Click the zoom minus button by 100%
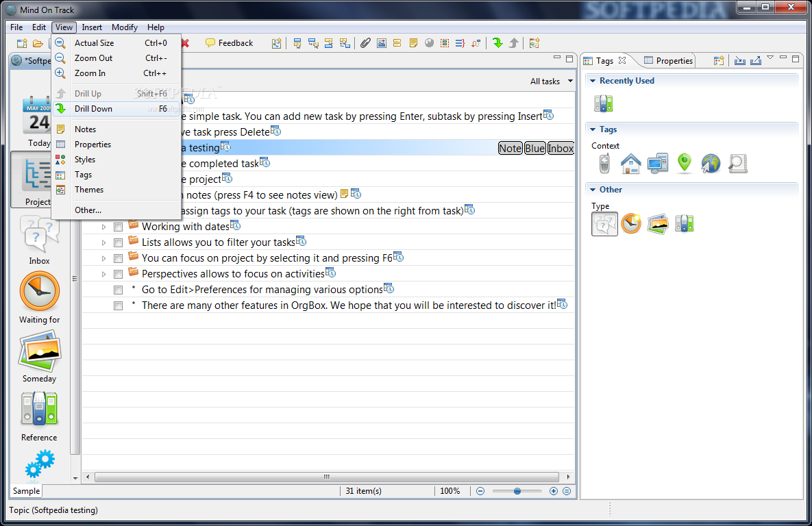Image resolution: width=812 pixels, height=526 pixels. [x=480, y=491]
